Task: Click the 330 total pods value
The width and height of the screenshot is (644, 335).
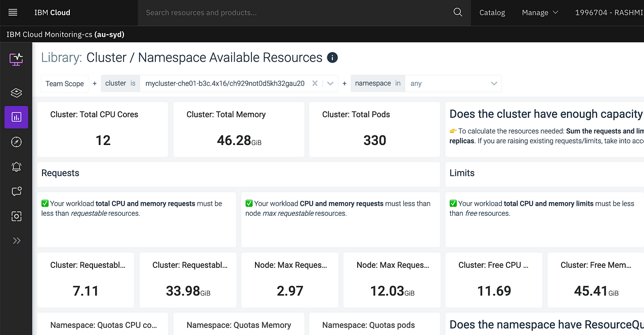Action: click(375, 140)
